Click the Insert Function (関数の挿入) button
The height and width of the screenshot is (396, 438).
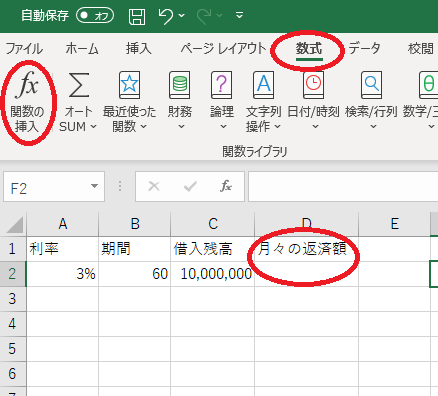pyautogui.click(x=27, y=103)
